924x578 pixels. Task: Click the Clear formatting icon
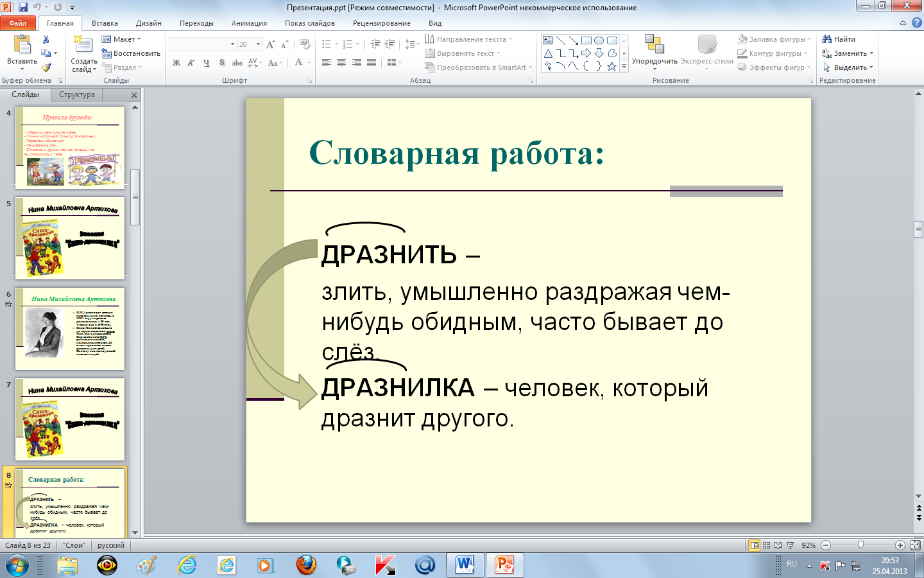305,44
